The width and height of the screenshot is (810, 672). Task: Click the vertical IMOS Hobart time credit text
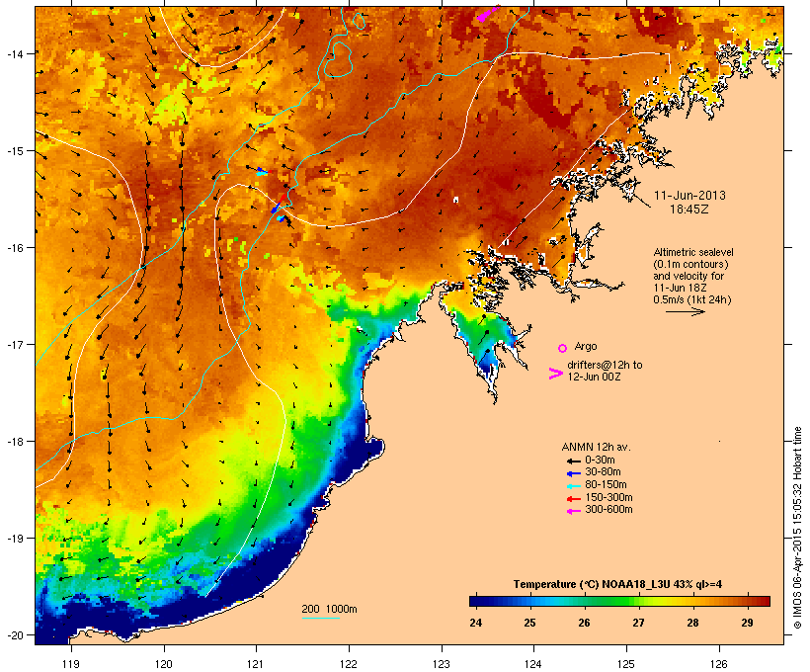tap(797, 528)
